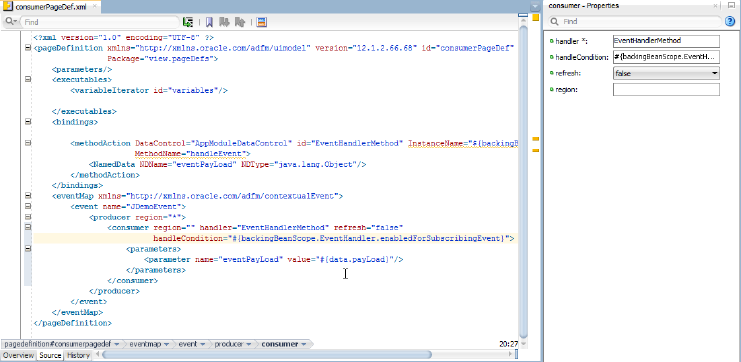Open the event breadcrumb dropdown
This screenshot has width=741, height=362.
click(203, 345)
